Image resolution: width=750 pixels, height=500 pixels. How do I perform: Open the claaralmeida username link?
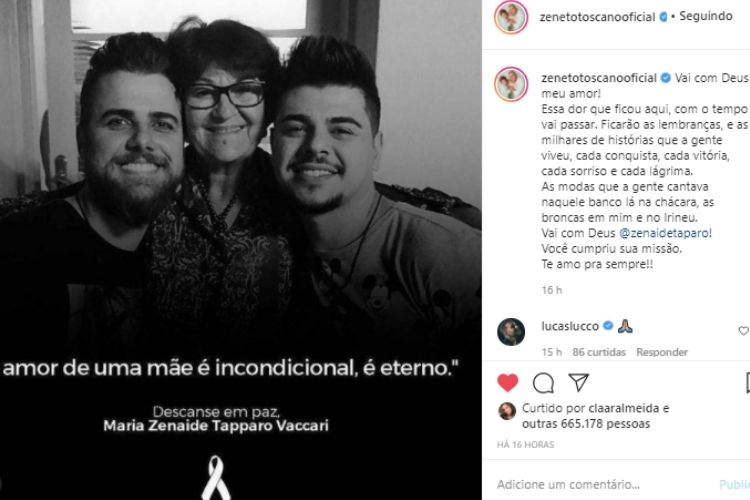625,408
